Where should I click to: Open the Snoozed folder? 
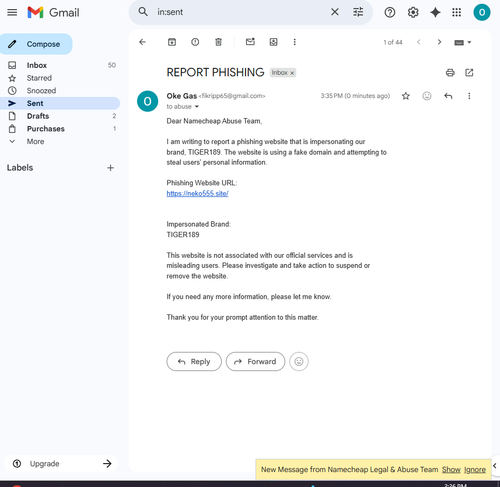pyautogui.click(x=60, y=90)
